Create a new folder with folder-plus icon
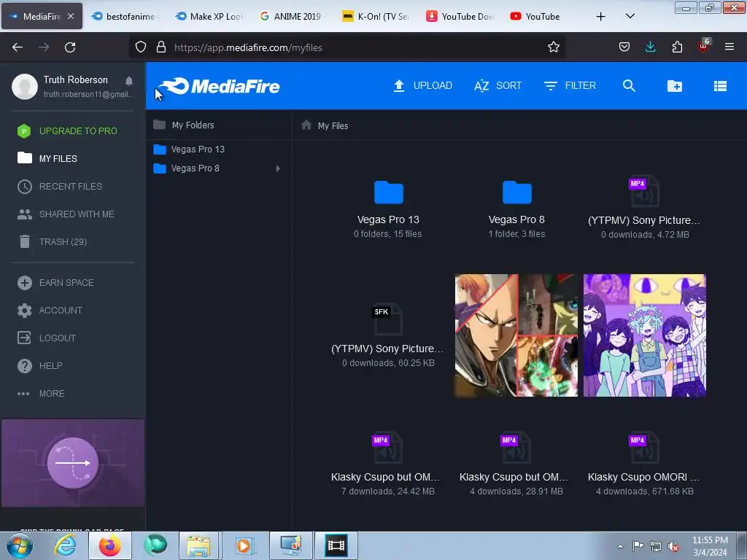This screenshot has width=747, height=560. (675, 86)
